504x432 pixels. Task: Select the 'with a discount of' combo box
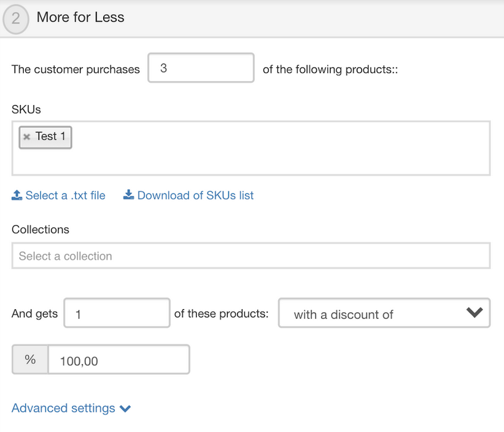tap(368, 313)
